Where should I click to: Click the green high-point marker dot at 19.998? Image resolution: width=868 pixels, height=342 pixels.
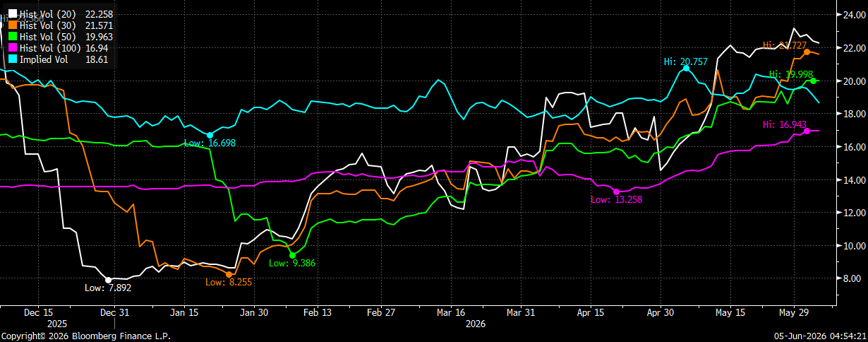[813, 81]
